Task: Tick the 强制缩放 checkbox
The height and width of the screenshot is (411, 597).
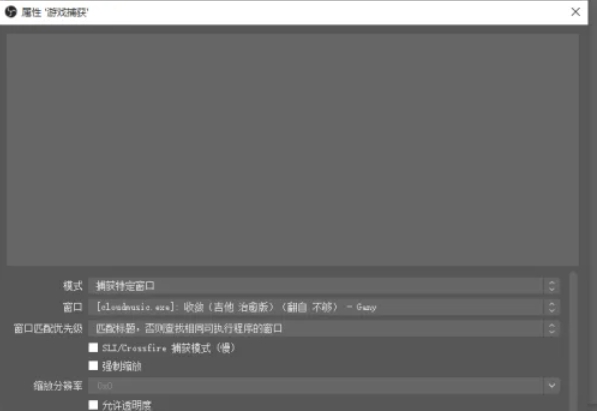Action: point(93,366)
